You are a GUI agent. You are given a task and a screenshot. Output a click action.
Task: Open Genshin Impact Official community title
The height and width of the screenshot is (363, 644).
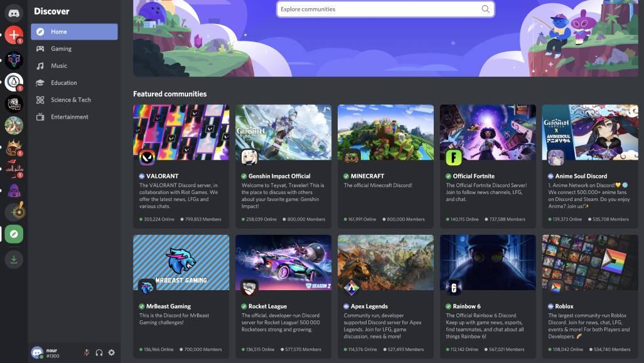(x=279, y=176)
